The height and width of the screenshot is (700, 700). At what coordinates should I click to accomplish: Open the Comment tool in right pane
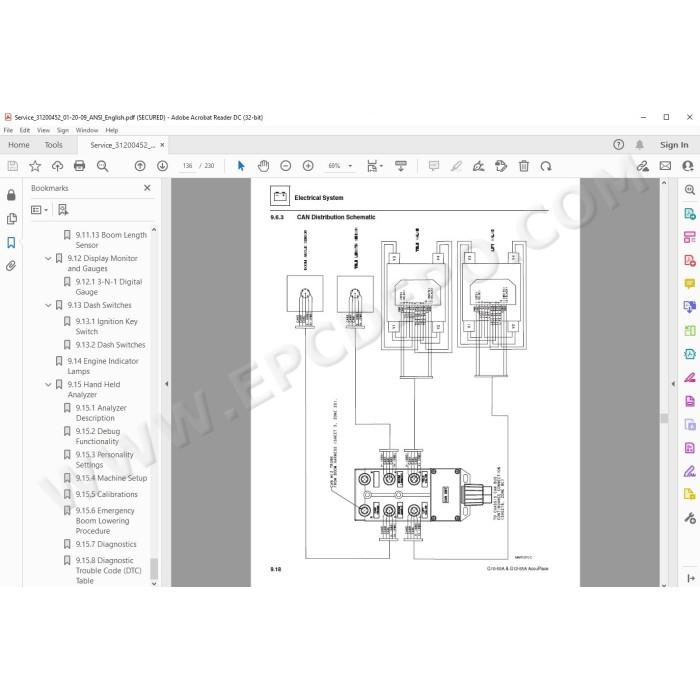(690, 284)
